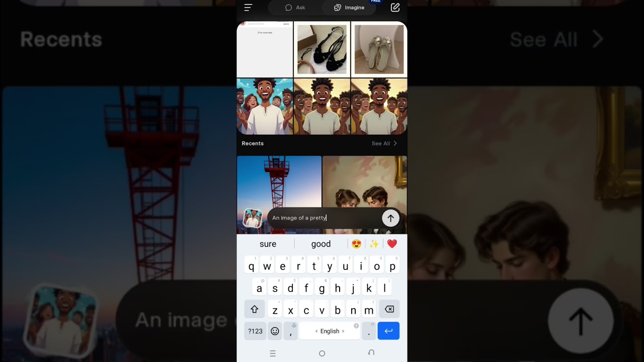Tap the English space bar

(x=330, y=331)
